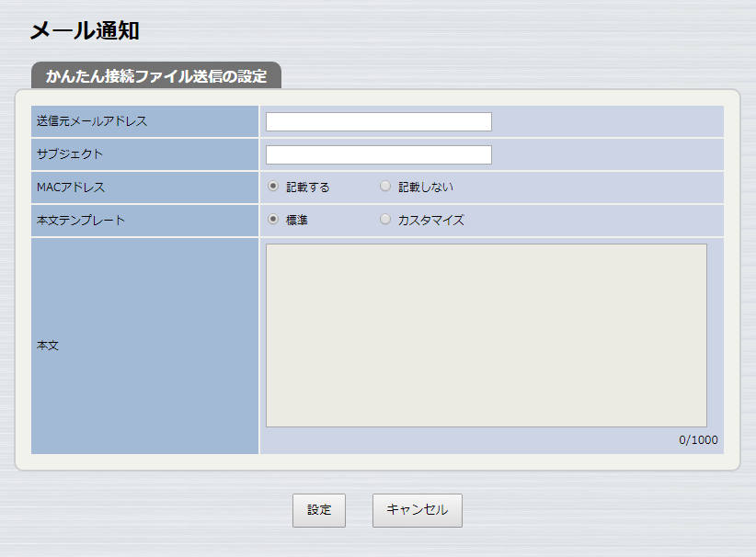
Task: Click the 記載しない option label text
Action: [425, 188]
